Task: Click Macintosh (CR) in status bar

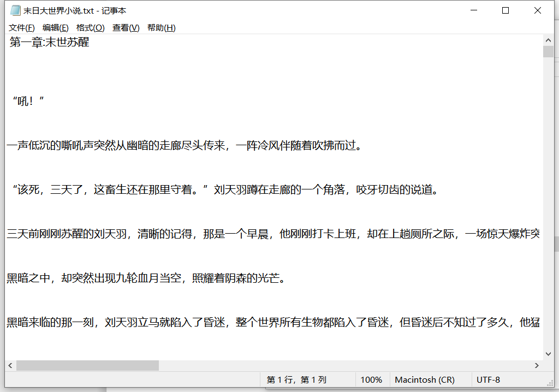Action: 425,379
